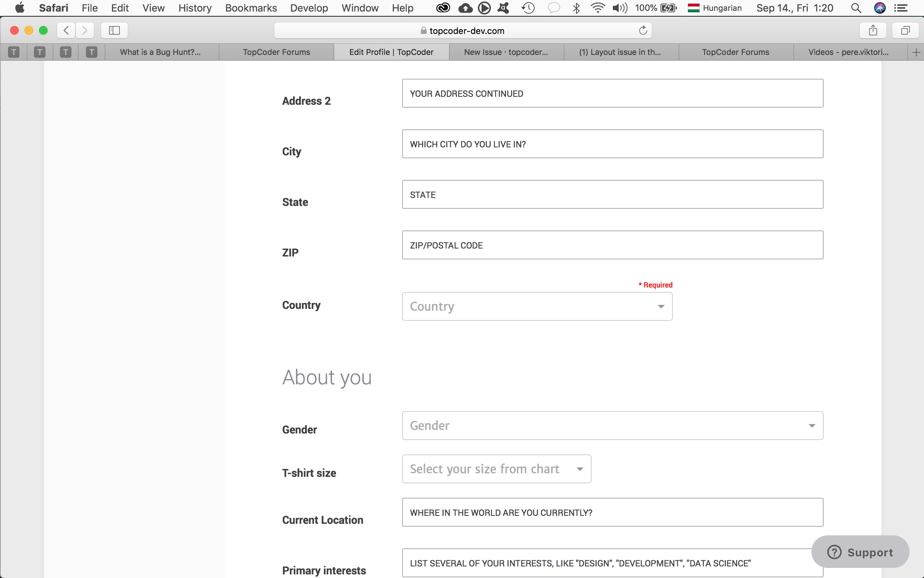Click the Safari back arrow button
Viewport: 924px width, 578px height.
[x=66, y=30]
